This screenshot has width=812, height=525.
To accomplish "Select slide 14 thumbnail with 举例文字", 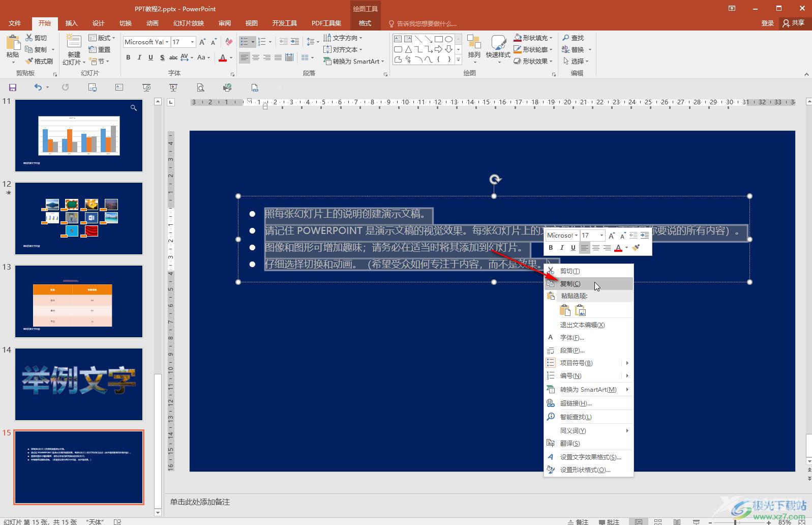I will point(79,384).
